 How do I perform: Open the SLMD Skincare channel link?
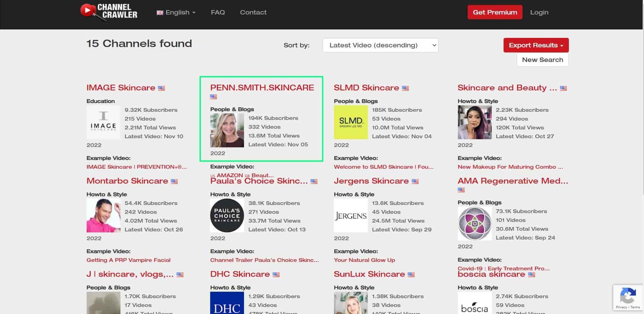[x=366, y=88]
